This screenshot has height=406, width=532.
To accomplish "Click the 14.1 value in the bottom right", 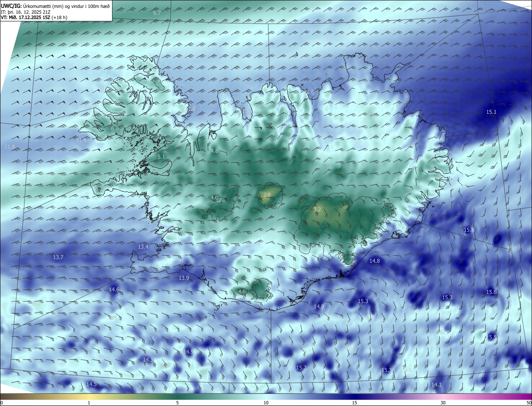I will [x=436, y=385].
